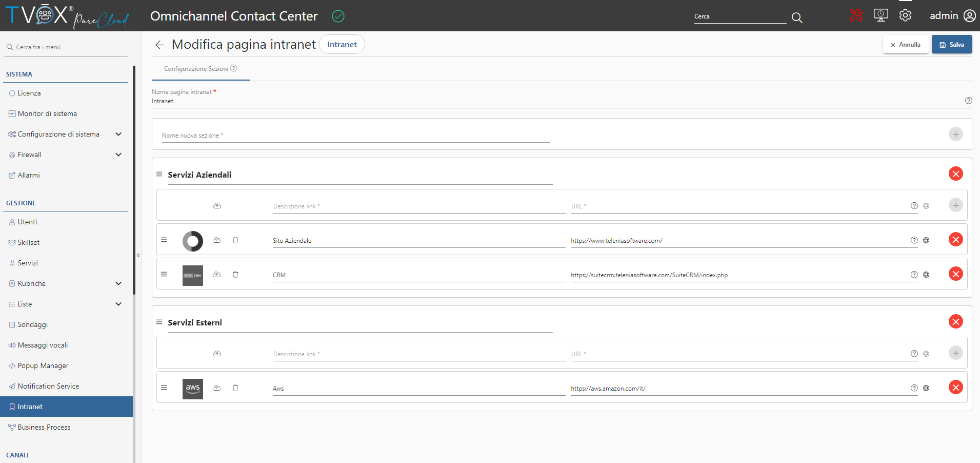Grab drag handle of Servizi Esterni section
Image resolution: width=980 pixels, height=463 pixels.
[159, 322]
